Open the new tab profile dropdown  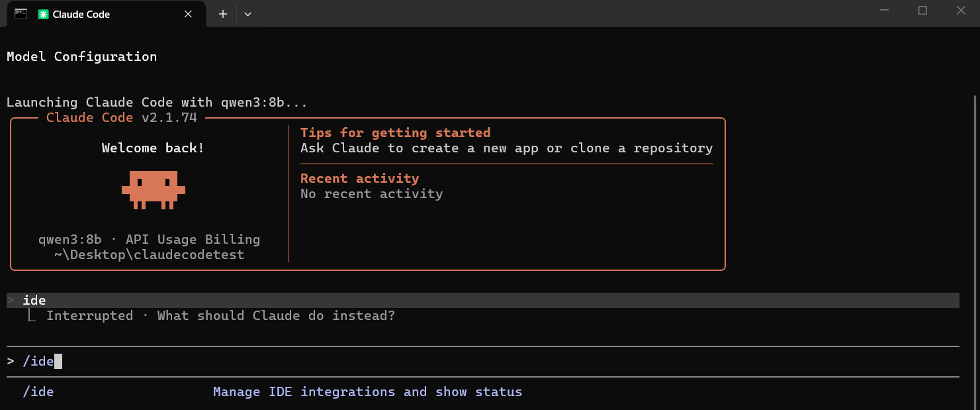pos(247,14)
